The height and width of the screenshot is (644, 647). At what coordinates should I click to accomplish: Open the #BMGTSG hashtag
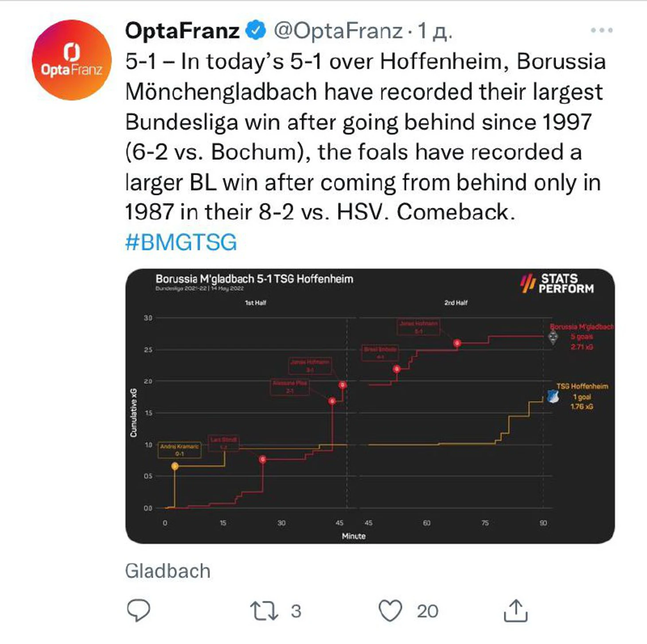[x=181, y=242]
